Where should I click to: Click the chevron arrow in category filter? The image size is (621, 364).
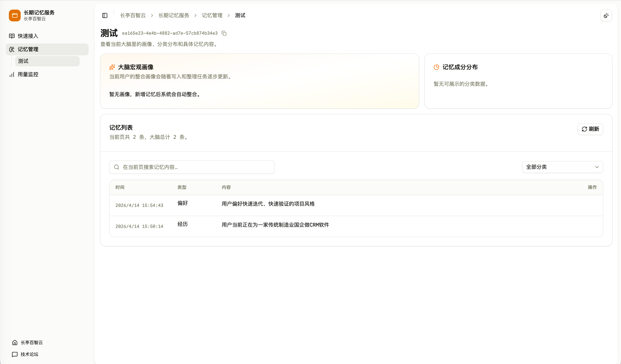click(597, 167)
